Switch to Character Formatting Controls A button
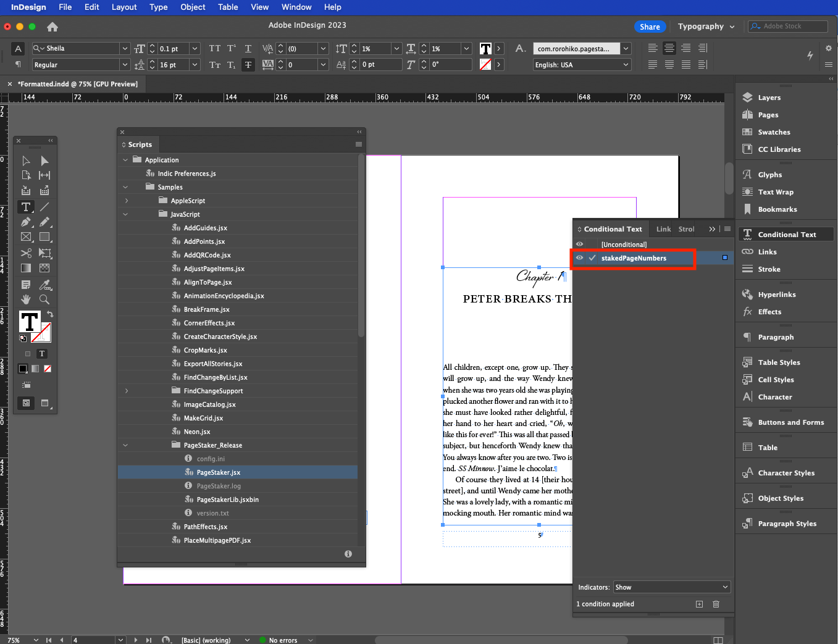This screenshot has width=838, height=644. [x=18, y=49]
